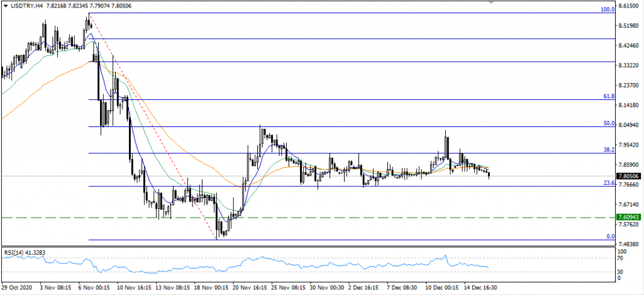Viewport: 644px width, 295px height.
Task: Click the current price tag 7.80506
Action: click(x=629, y=176)
